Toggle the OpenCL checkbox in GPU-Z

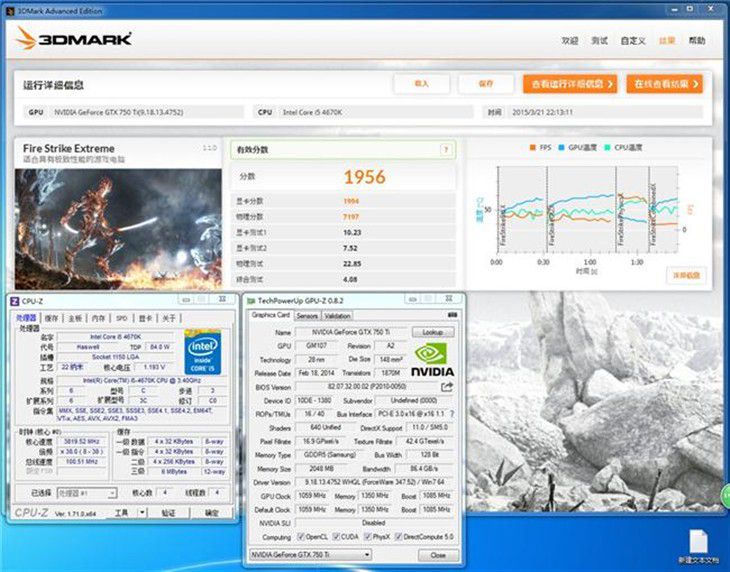[301, 537]
